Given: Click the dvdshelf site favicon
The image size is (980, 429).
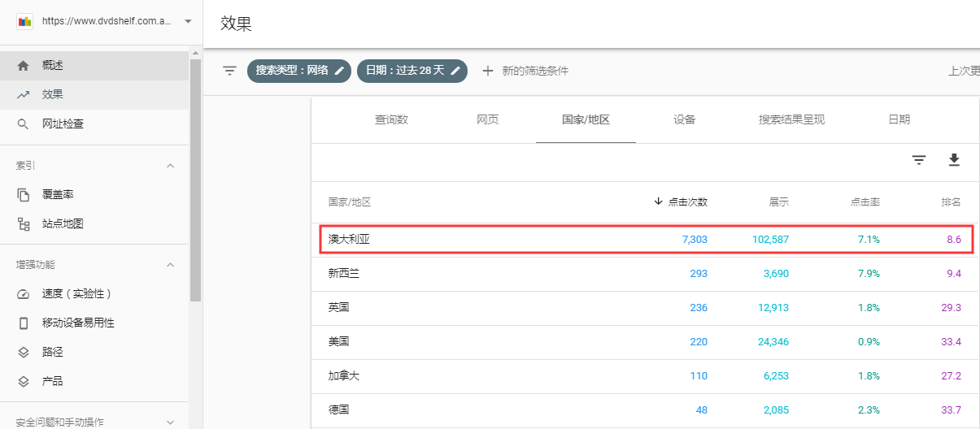Looking at the screenshot, I should pos(25,21).
